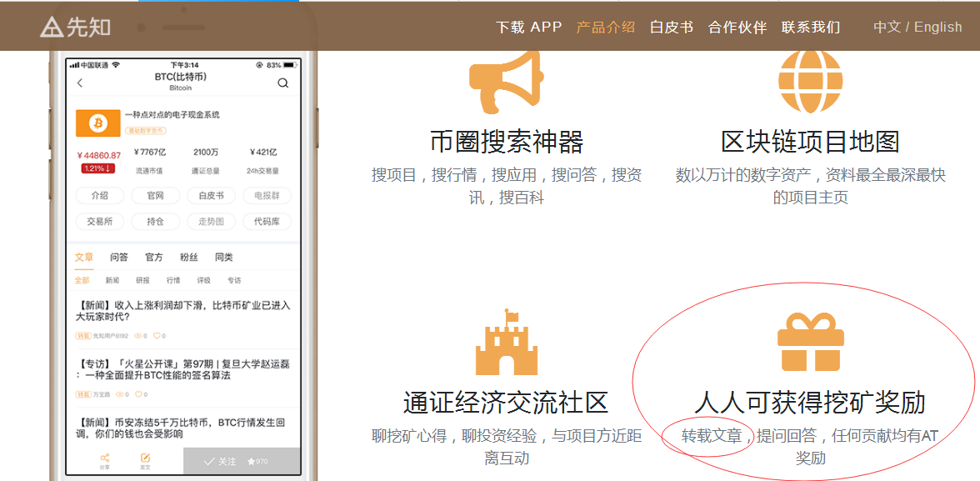This screenshot has width=980, height=481.
Task: Select the 全部 filter
Action: click(82, 281)
